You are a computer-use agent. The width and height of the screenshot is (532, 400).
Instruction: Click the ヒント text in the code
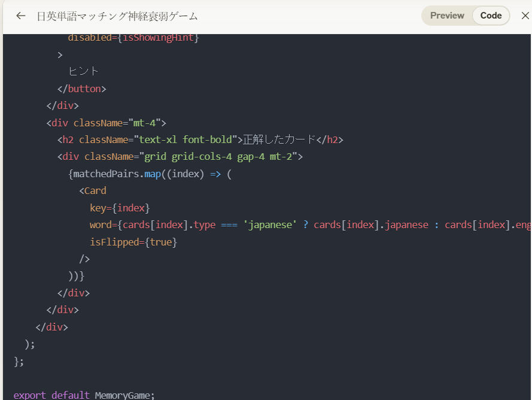click(84, 71)
